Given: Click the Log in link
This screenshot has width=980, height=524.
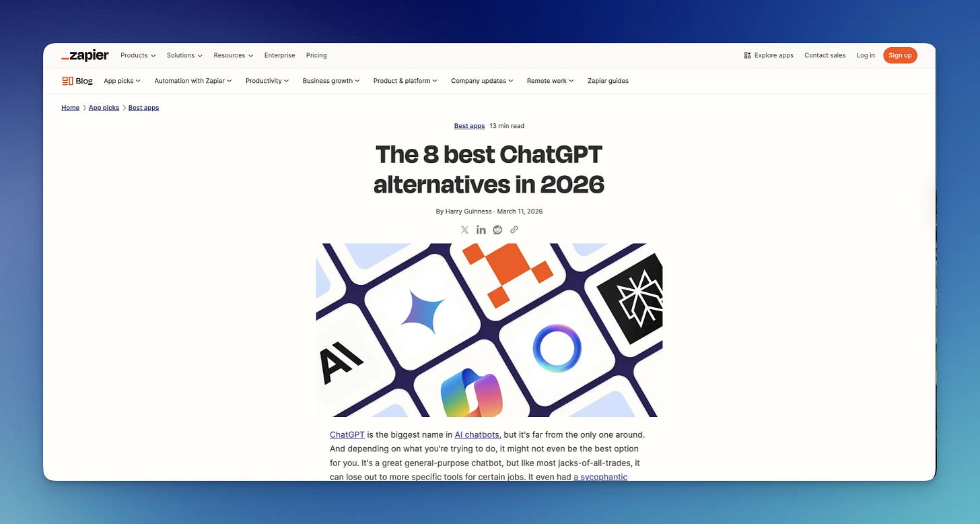Looking at the screenshot, I should [x=866, y=55].
